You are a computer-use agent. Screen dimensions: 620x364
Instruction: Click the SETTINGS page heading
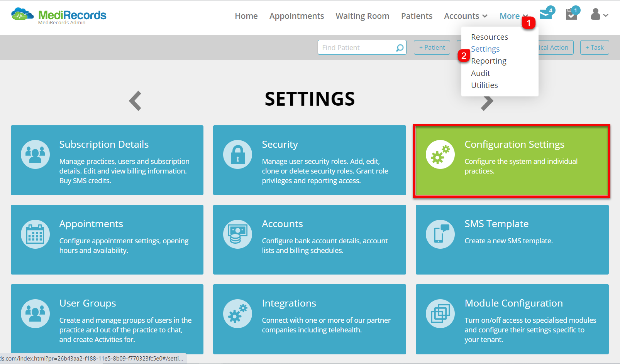point(310,99)
